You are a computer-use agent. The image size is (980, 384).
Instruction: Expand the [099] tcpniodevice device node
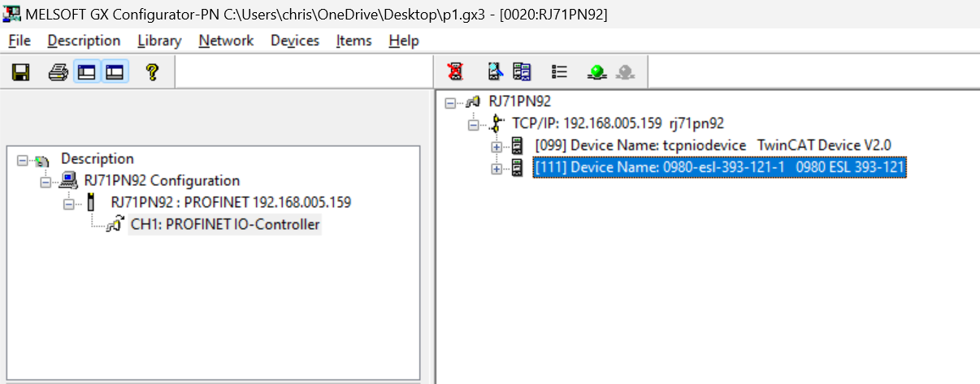click(x=497, y=146)
